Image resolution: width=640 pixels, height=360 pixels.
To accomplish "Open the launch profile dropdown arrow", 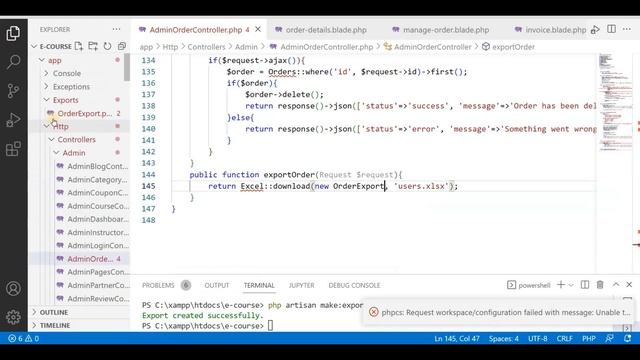I will click(571, 285).
